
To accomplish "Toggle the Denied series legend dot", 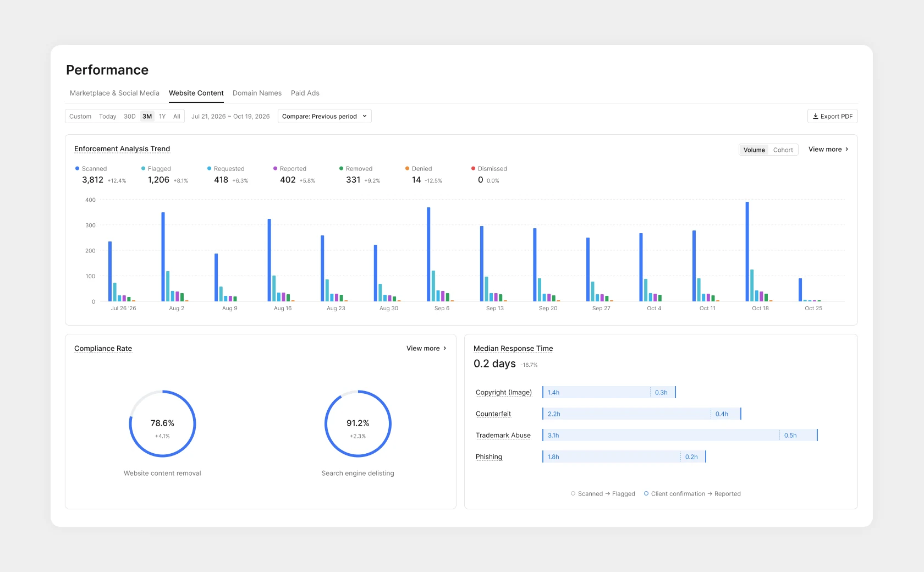I will click(x=408, y=168).
